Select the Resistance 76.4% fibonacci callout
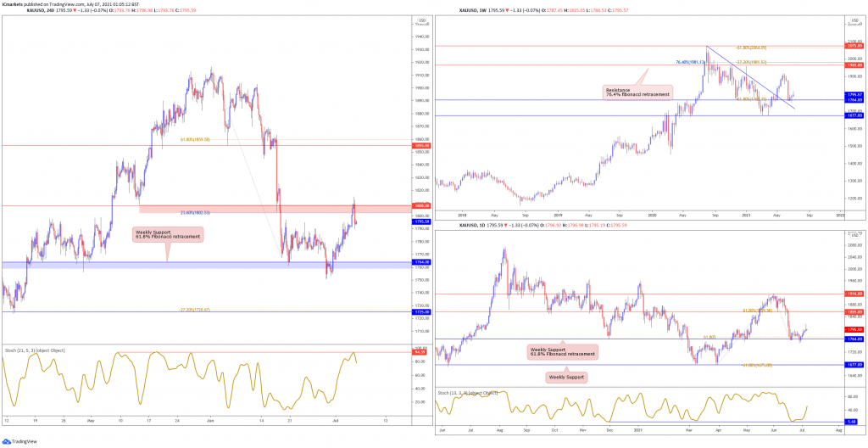Screen dimensions: 868x448 click(x=637, y=92)
